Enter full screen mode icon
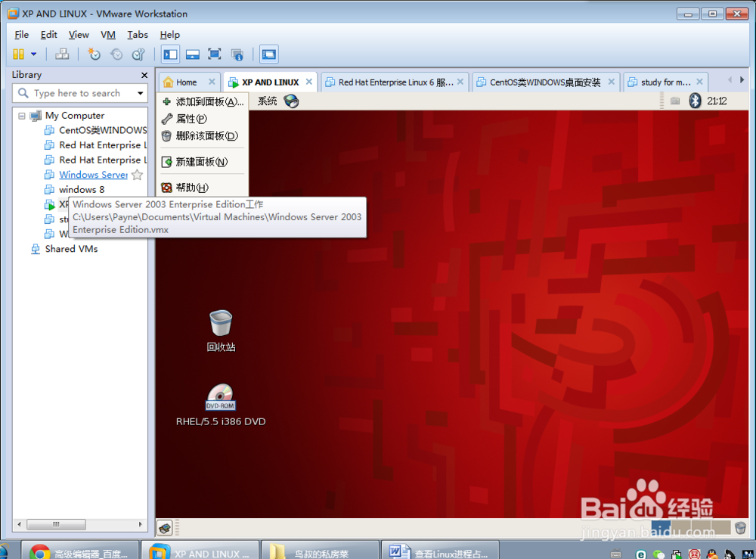The height and width of the screenshot is (559, 756). pos(215,54)
